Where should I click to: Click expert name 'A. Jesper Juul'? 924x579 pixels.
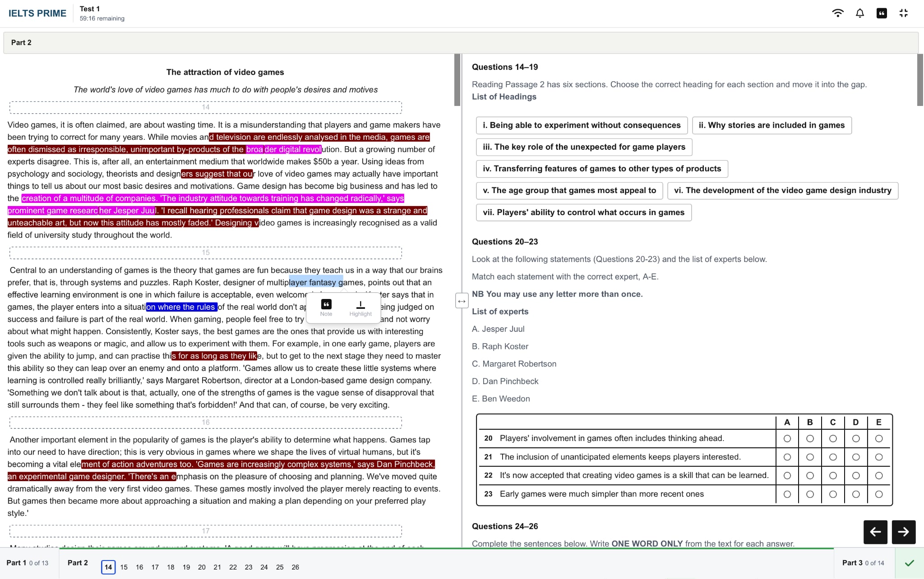pyautogui.click(x=498, y=329)
